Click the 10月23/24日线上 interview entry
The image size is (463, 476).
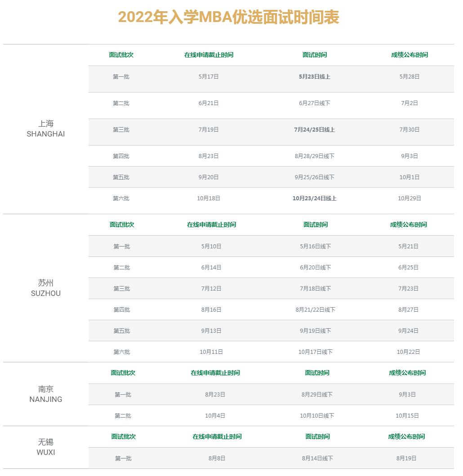tap(314, 198)
